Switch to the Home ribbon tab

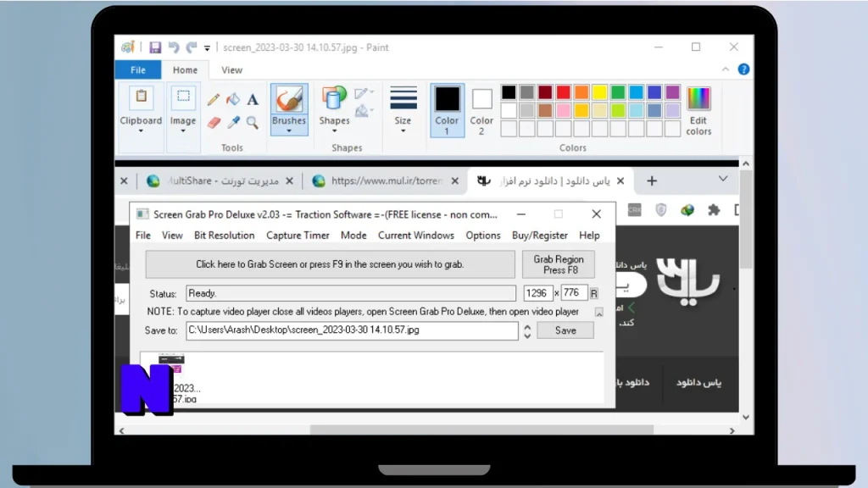(185, 69)
